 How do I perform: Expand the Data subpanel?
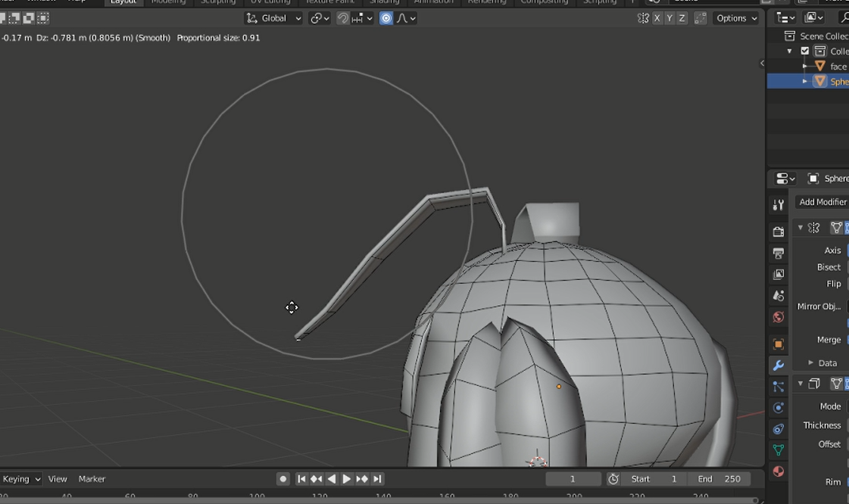(810, 362)
